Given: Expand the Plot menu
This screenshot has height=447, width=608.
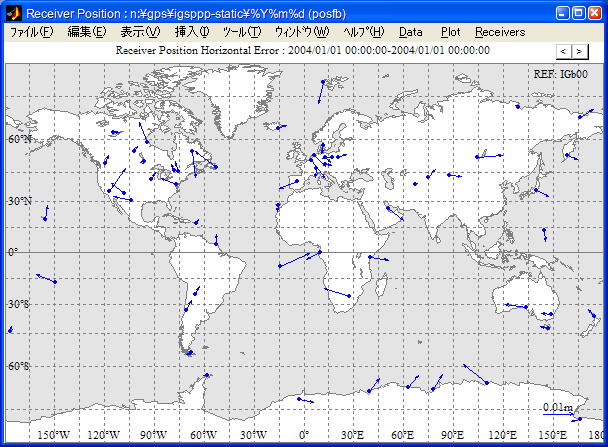Looking at the screenshot, I should tap(450, 32).
